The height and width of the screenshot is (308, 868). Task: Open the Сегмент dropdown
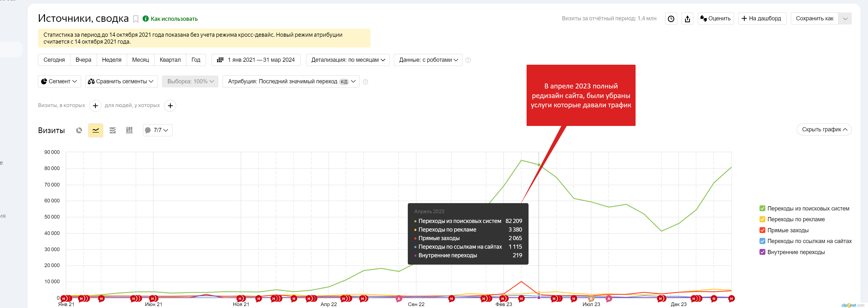[59, 81]
